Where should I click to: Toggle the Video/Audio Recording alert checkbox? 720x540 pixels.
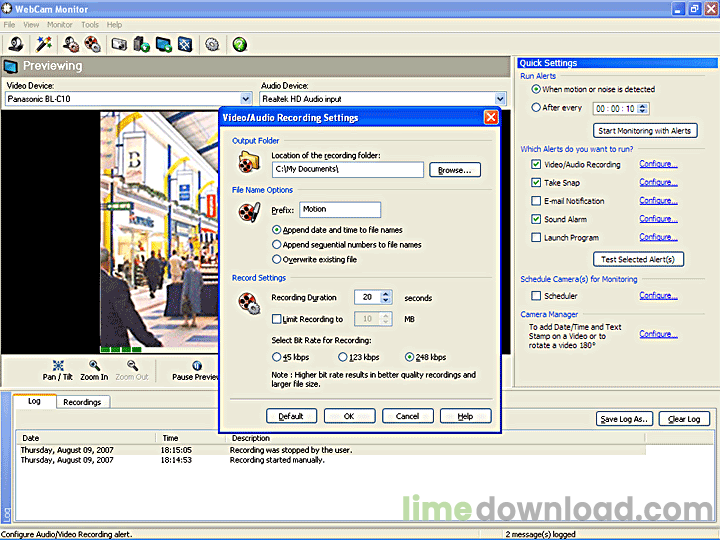(536, 164)
